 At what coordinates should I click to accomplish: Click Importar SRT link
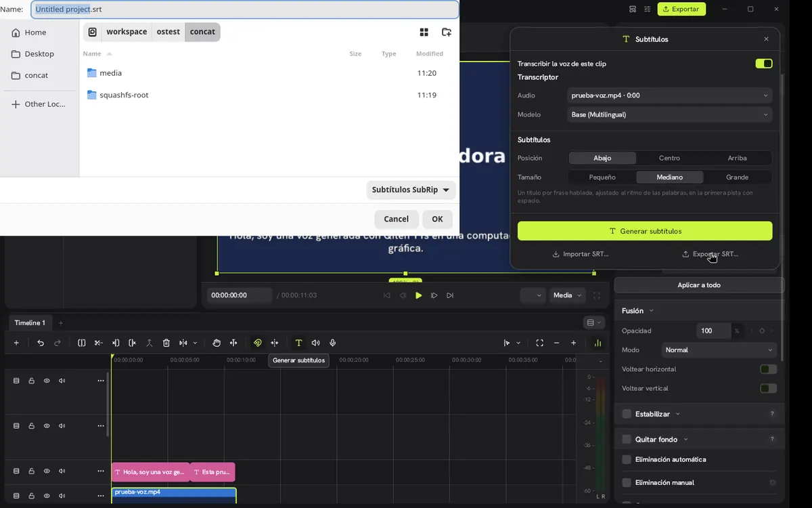581,254
